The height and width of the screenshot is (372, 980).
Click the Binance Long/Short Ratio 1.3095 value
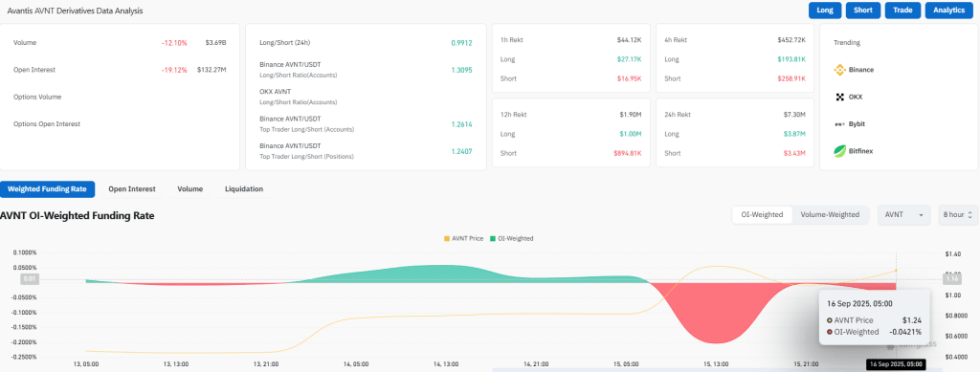pos(461,70)
